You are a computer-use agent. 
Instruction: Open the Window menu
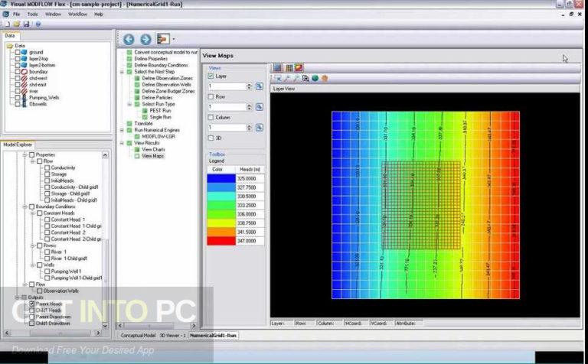[54, 15]
